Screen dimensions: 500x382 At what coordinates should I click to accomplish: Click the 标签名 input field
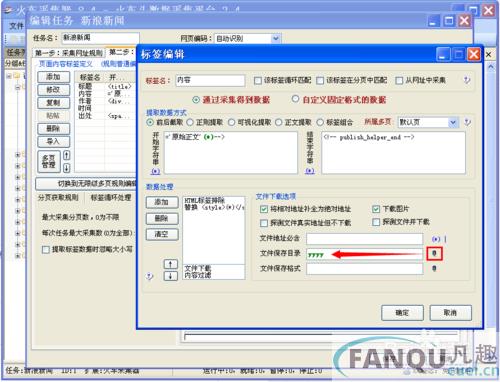pos(210,80)
